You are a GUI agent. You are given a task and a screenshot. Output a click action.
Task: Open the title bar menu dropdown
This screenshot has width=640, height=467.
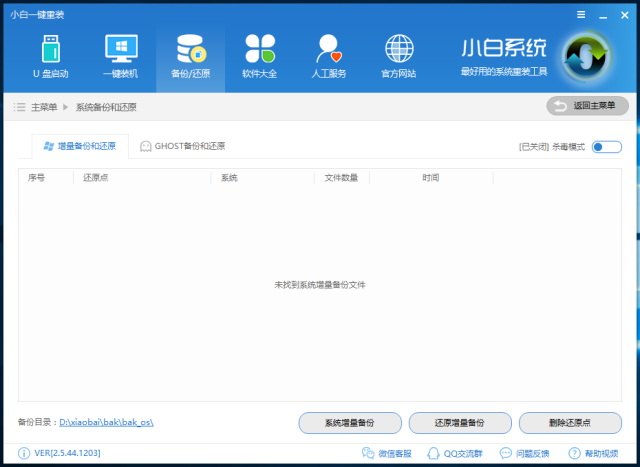coord(581,14)
